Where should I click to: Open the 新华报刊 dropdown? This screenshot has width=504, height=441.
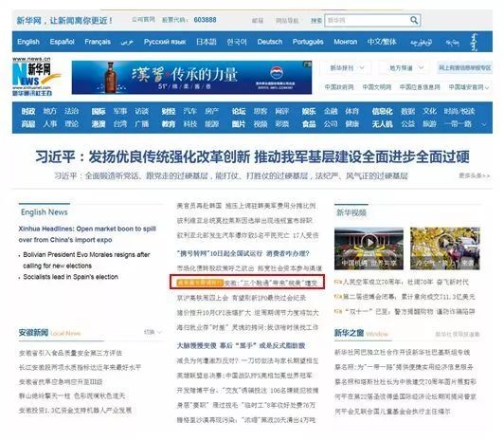(x=347, y=68)
